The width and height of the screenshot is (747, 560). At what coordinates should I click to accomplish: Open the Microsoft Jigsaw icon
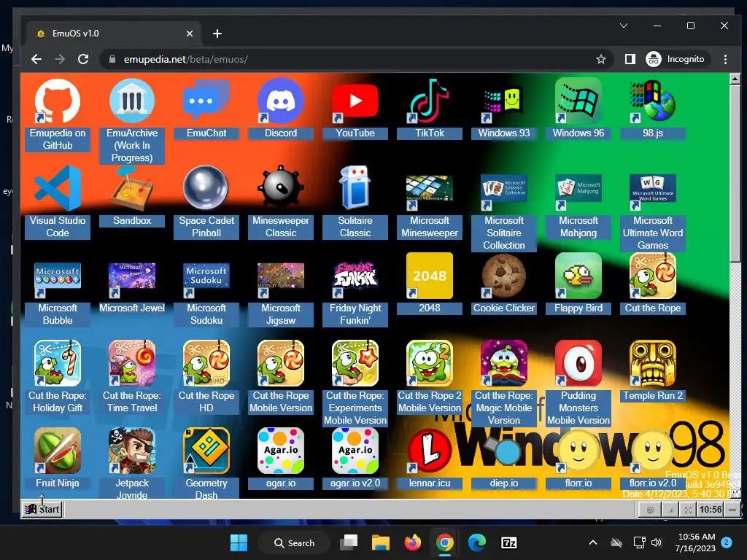[281, 280]
